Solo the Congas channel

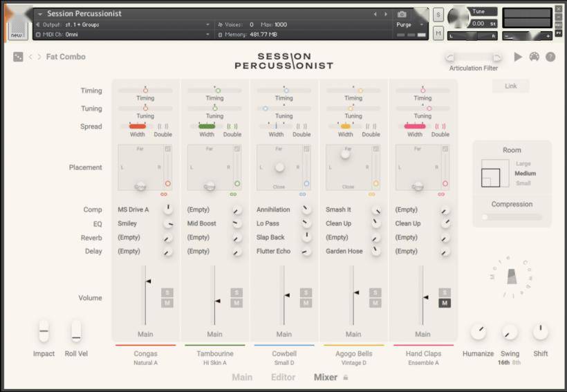167,292
